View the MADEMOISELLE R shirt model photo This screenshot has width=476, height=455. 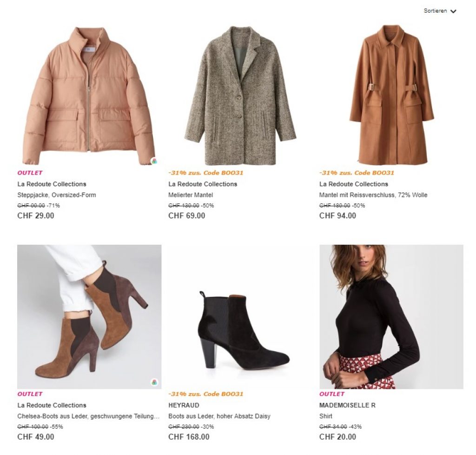coord(391,316)
